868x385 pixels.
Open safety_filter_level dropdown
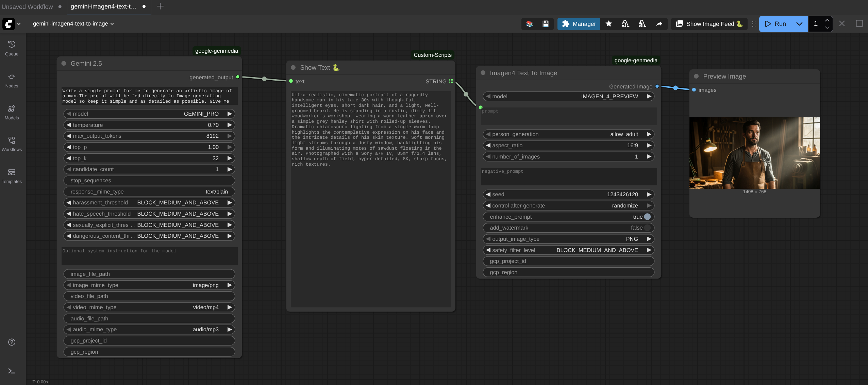568,250
